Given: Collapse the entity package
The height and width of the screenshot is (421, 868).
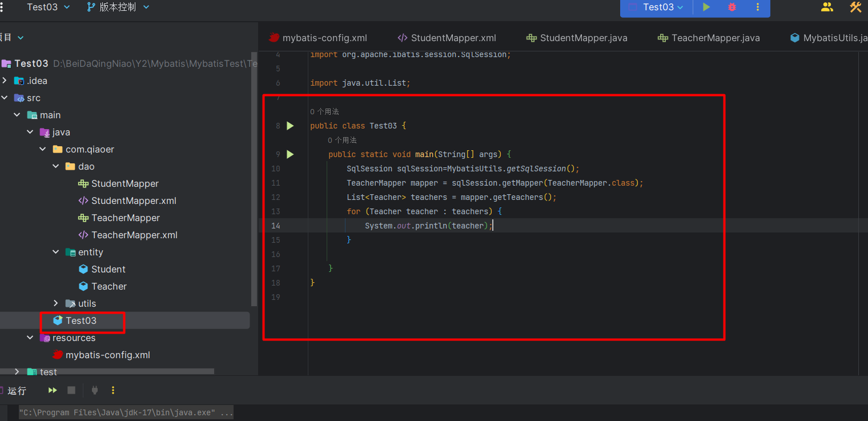Looking at the screenshot, I should point(55,252).
